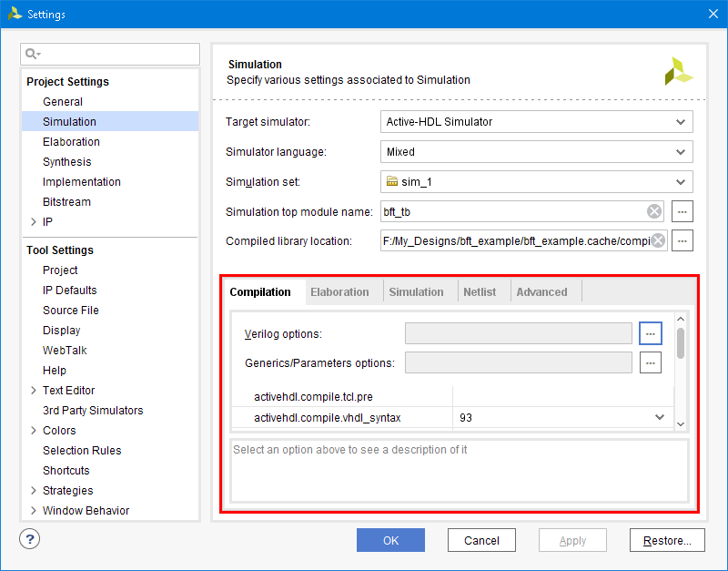Select Synthesis in Project Settings
Image resolution: width=728 pixels, height=571 pixels.
pos(66,162)
